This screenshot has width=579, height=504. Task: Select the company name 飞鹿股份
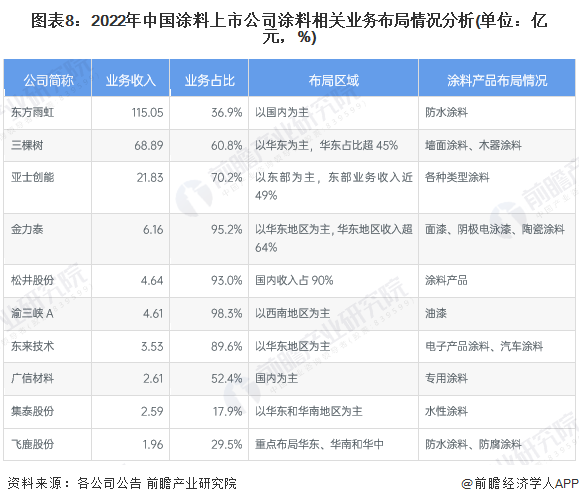[32, 444]
